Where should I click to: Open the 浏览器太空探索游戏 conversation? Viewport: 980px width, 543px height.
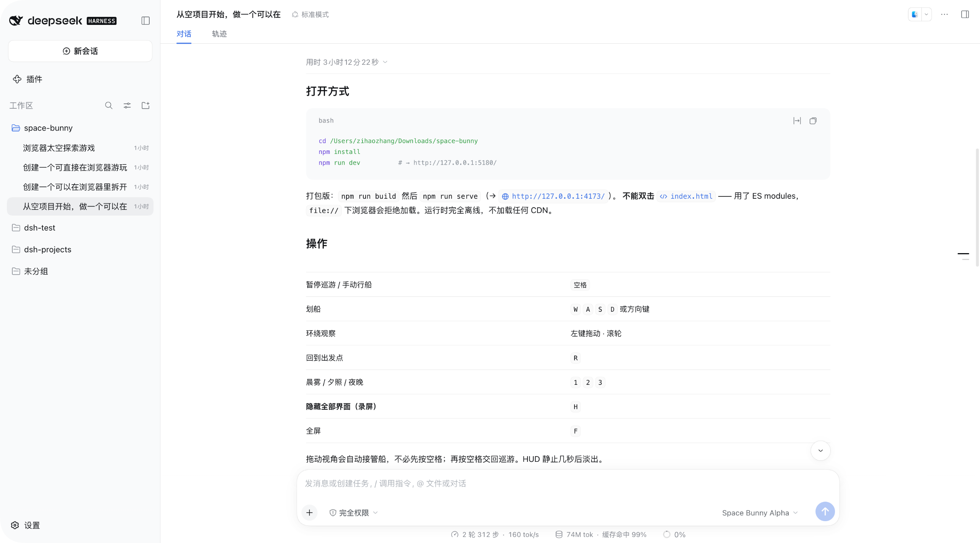coord(80,148)
